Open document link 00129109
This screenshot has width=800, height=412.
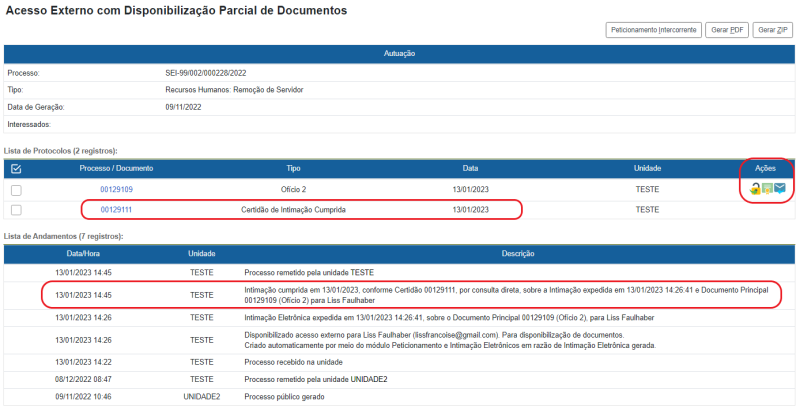tap(116, 189)
